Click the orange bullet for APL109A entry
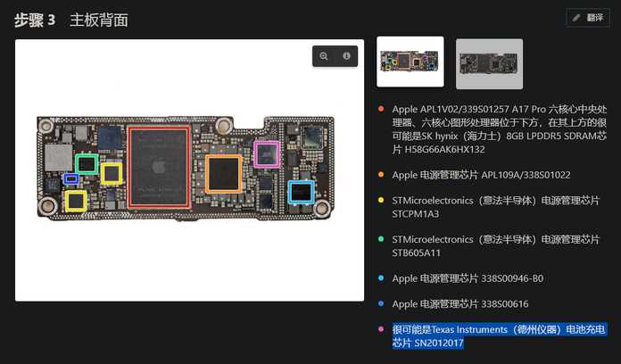 (x=381, y=174)
